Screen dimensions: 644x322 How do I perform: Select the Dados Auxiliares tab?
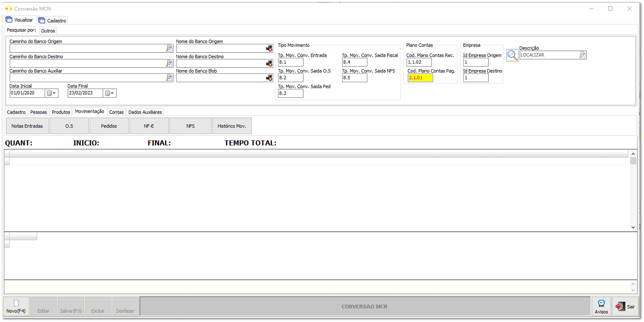point(145,112)
